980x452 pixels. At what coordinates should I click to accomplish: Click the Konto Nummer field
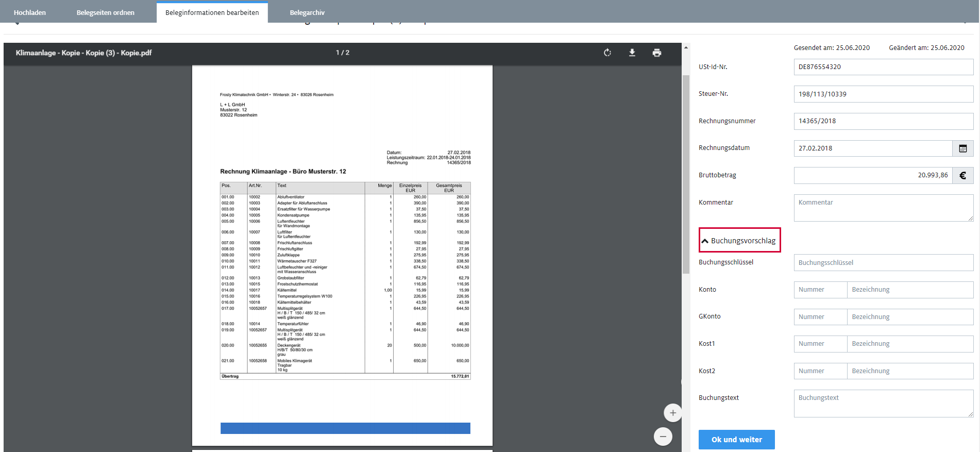(x=820, y=290)
